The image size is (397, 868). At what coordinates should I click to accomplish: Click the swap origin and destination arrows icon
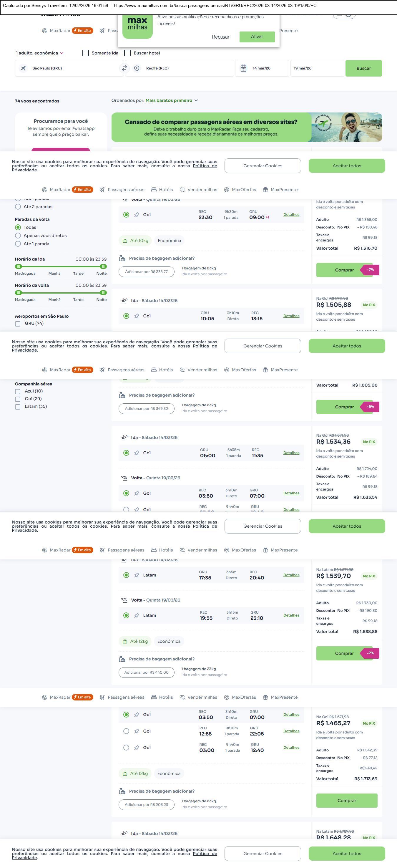coord(124,68)
